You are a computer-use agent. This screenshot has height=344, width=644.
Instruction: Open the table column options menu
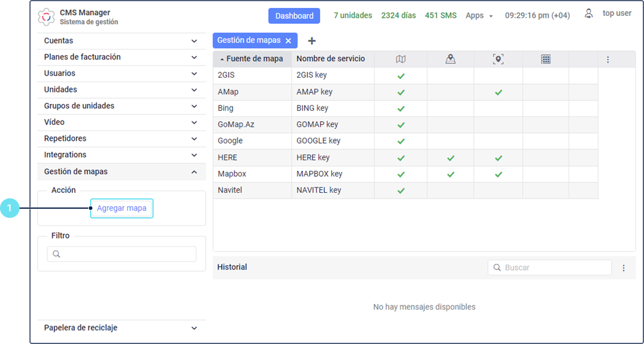click(x=607, y=59)
